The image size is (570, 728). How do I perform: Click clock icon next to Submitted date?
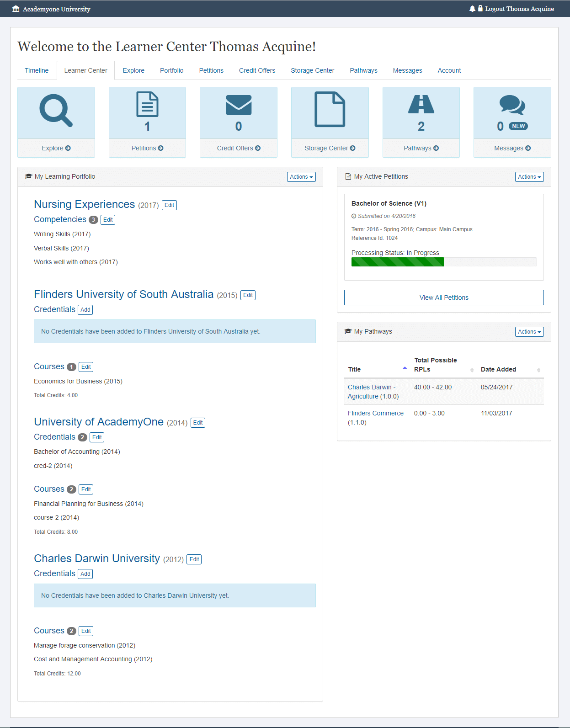[x=354, y=216]
